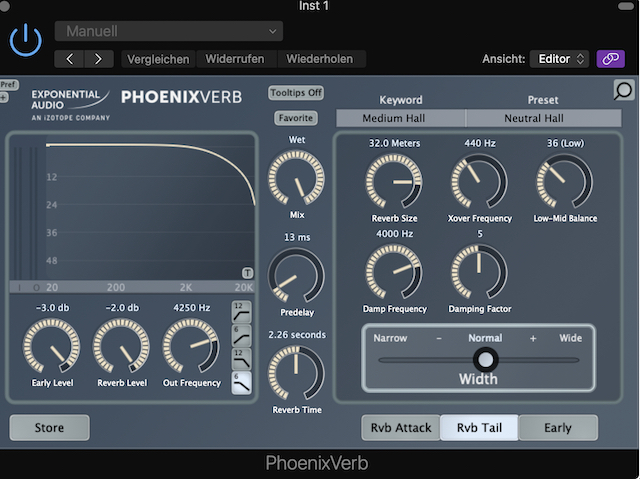Click the Damp Frequency knob
Screen dimensions: 640x479
pos(394,272)
